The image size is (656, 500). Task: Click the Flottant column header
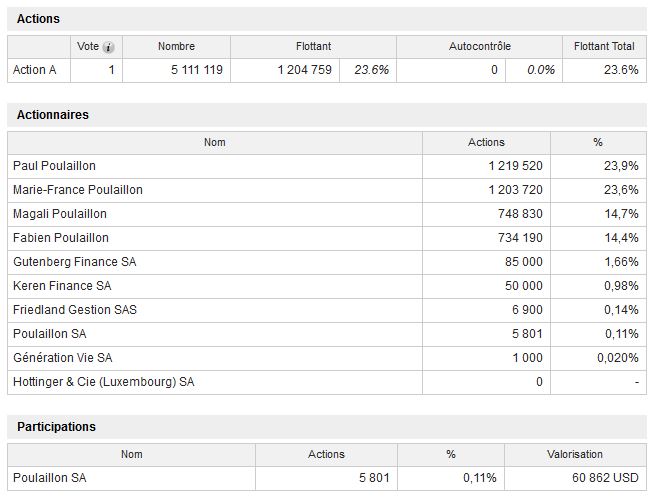(x=313, y=46)
